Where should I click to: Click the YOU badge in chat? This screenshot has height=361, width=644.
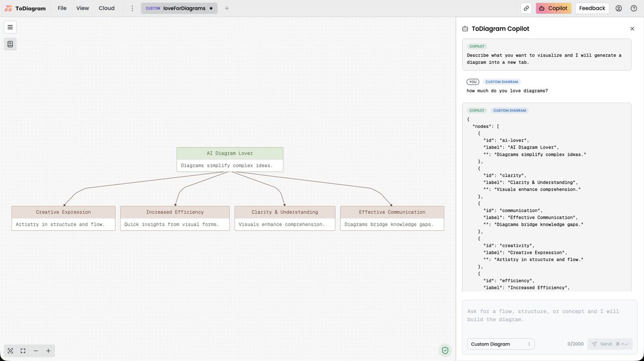[473, 82]
